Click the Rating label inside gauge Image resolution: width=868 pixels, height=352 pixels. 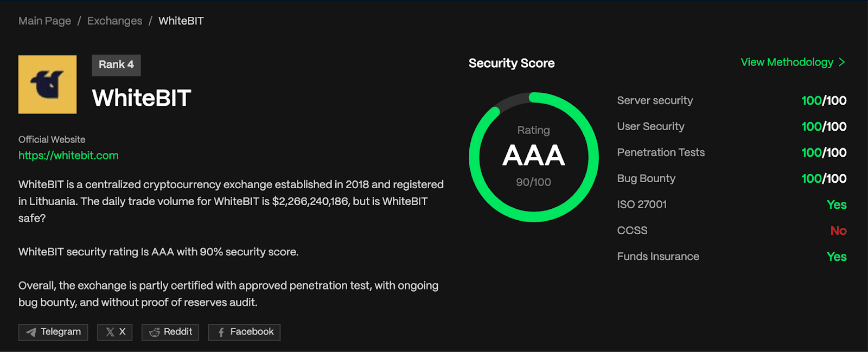click(533, 130)
